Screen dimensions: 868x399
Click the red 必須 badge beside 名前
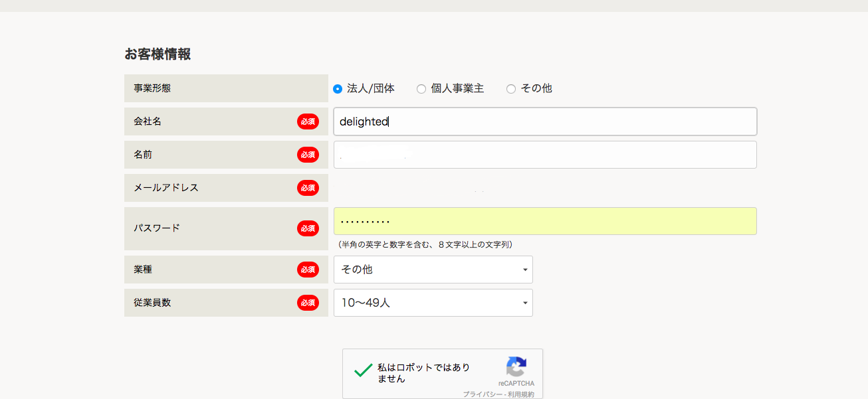pyautogui.click(x=308, y=155)
